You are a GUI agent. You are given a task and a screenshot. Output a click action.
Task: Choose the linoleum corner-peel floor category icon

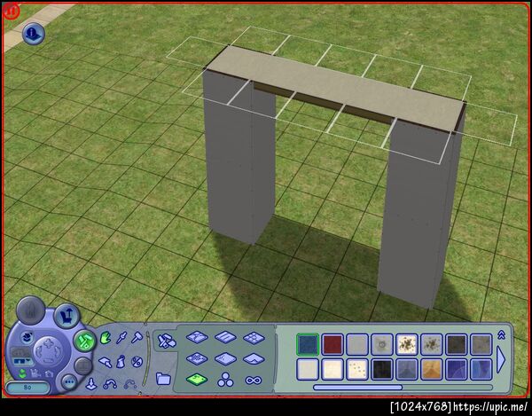pyautogui.click(x=254, y=358)
